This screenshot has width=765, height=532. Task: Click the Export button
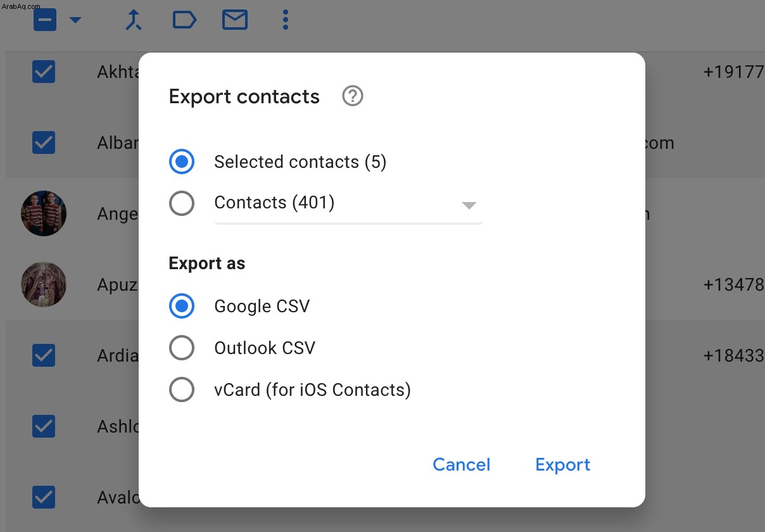563,464
